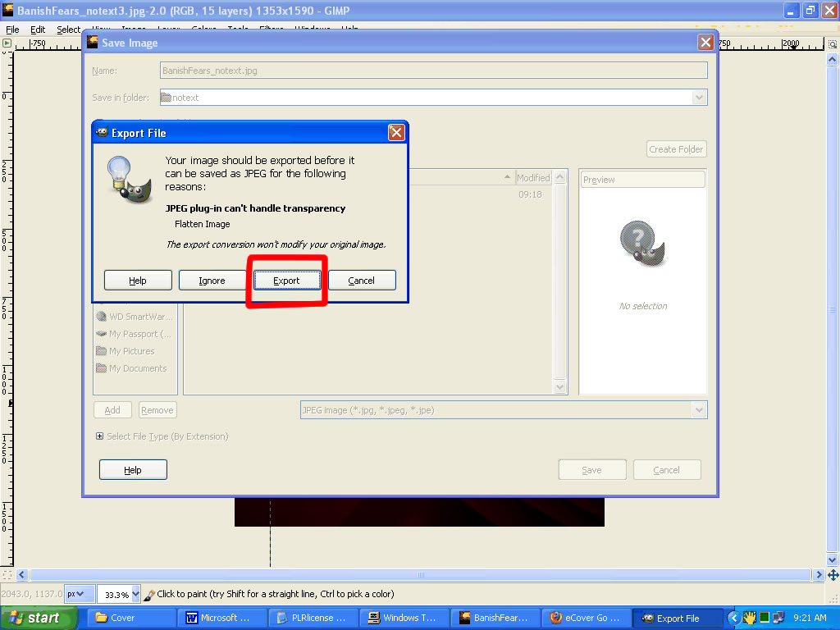Image resolution: width=840 pixels, height=630 pixels.
Task: Click the Export button
Action: (286, 281)
